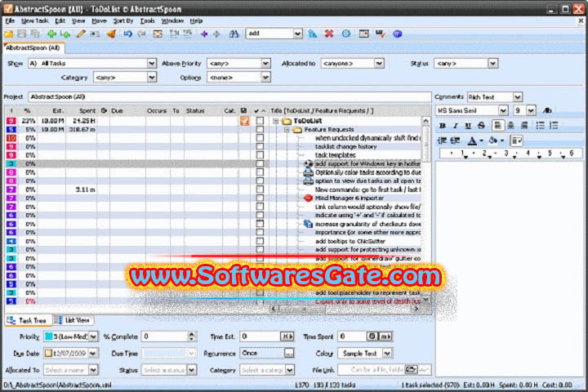Click the Save tasklist floppy icon
The image size is (588, 392).
[x=22, y=33]
